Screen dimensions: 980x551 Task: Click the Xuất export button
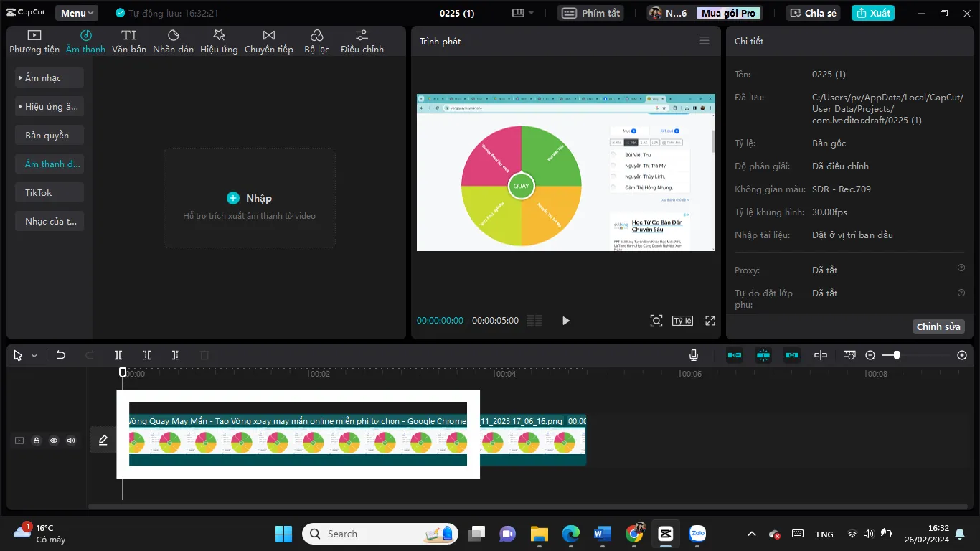click(872, 13)
